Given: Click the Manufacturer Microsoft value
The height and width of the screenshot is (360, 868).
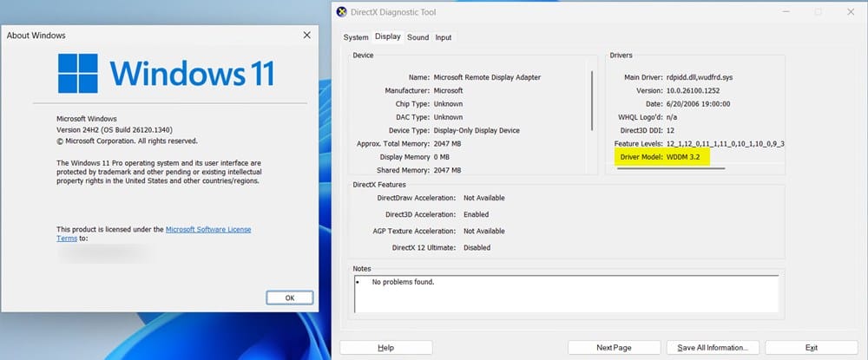Looking at the screenshot, I should coord(449,91).
